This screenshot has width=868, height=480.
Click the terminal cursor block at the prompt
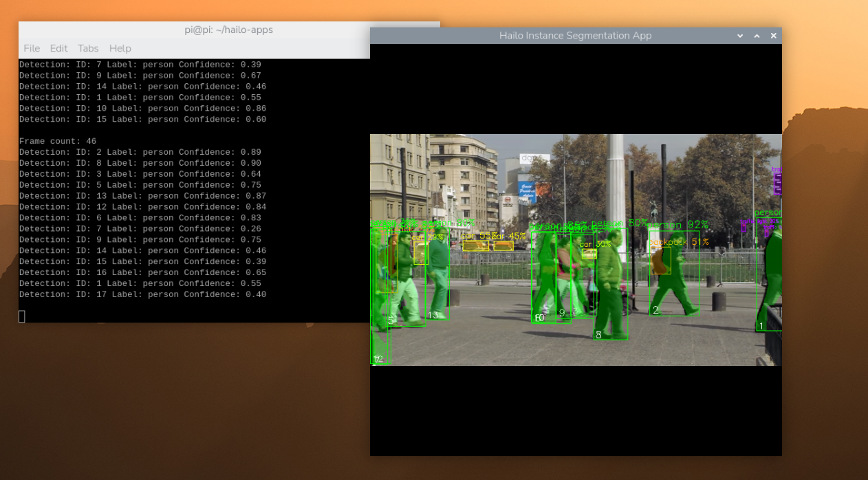[x=22, y=316]
